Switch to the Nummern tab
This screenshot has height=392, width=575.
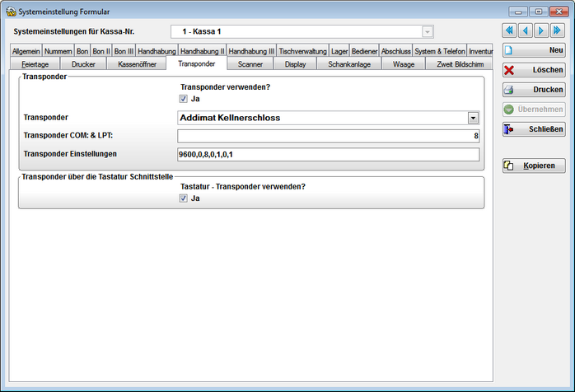(58, 51)
